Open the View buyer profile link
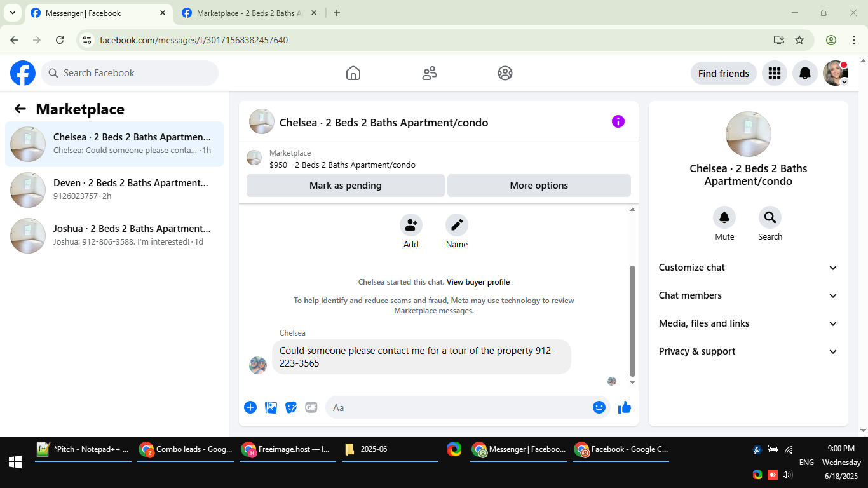Viewport: 868px width, 488px height. (478, 282)
